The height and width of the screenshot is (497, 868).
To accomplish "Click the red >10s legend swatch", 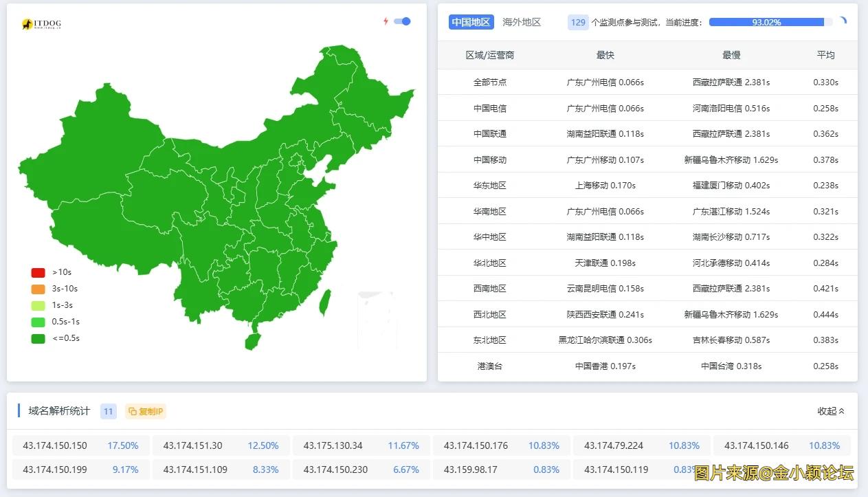I will coord(38,272).
